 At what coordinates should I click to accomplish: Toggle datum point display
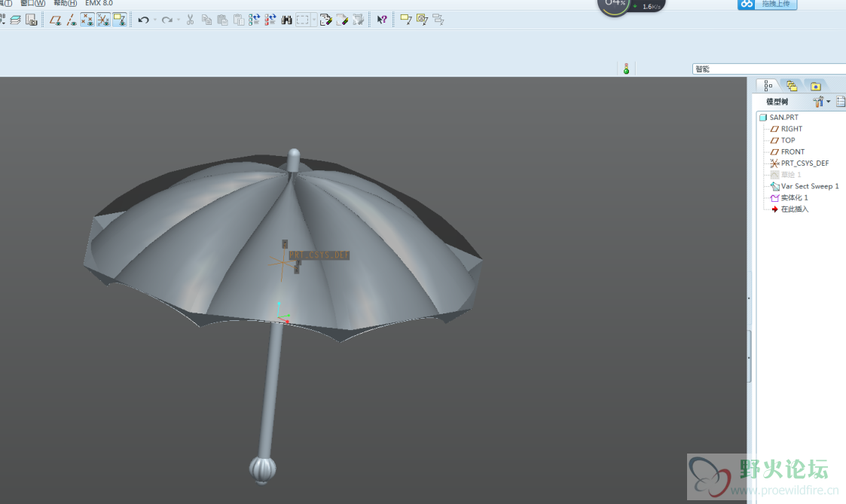pos(87,20)
